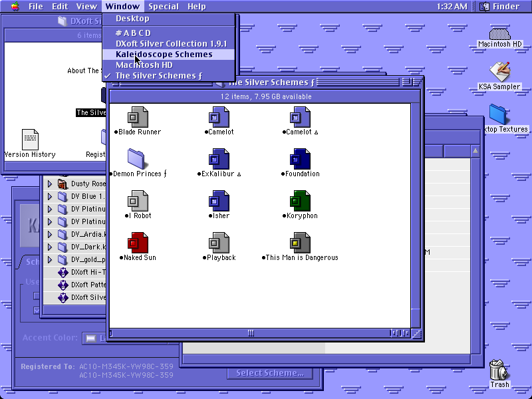Expand the Dusty Rose folder triangle
The width and height of the screenshot is (532, 399).
pos(50,184)
